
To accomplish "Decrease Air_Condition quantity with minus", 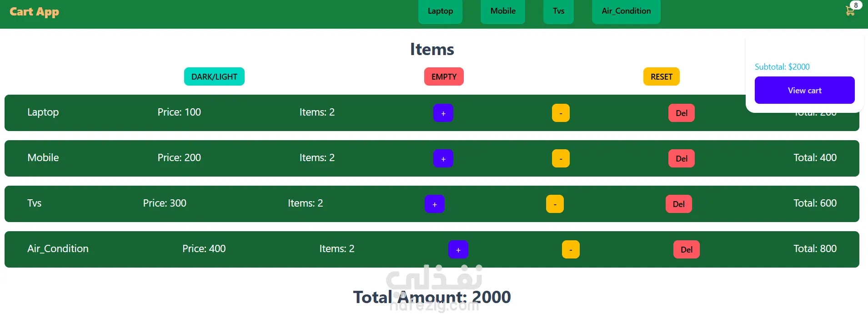I will pos(570,249).
